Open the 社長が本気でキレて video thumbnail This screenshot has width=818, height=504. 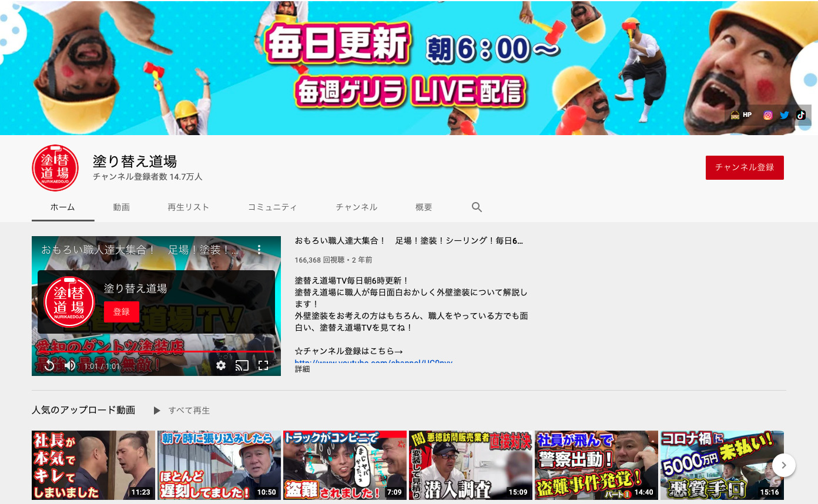click(93, 465)
